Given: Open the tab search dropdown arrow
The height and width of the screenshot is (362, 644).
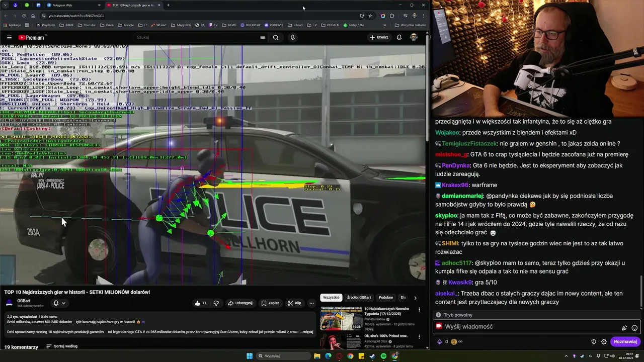Looking at the screenshot, I should pos(5,5).
